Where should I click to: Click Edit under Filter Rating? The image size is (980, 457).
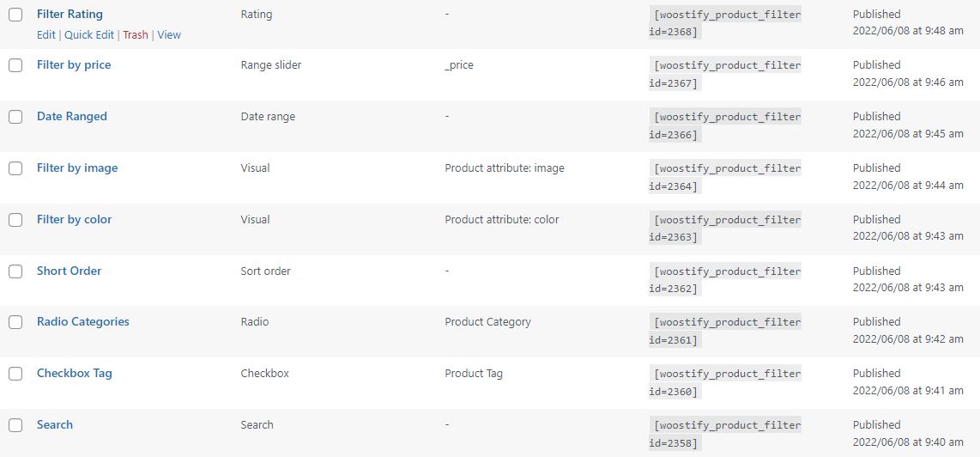[46, 35]
